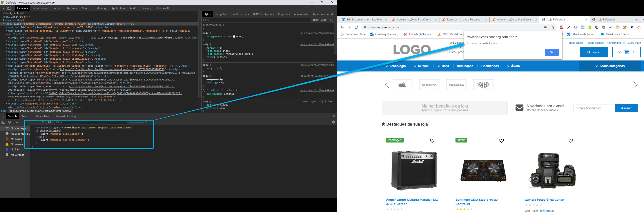Click the #555 color swatch
This screenshot has width=644, height=212.
218,57
